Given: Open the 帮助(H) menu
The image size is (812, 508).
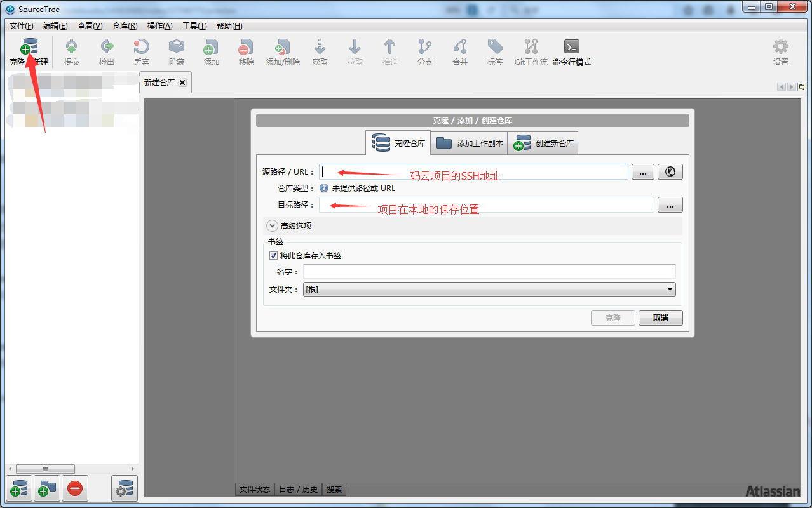Looking at the screenshot, I should pyautogui.click(x=229, y=26).
